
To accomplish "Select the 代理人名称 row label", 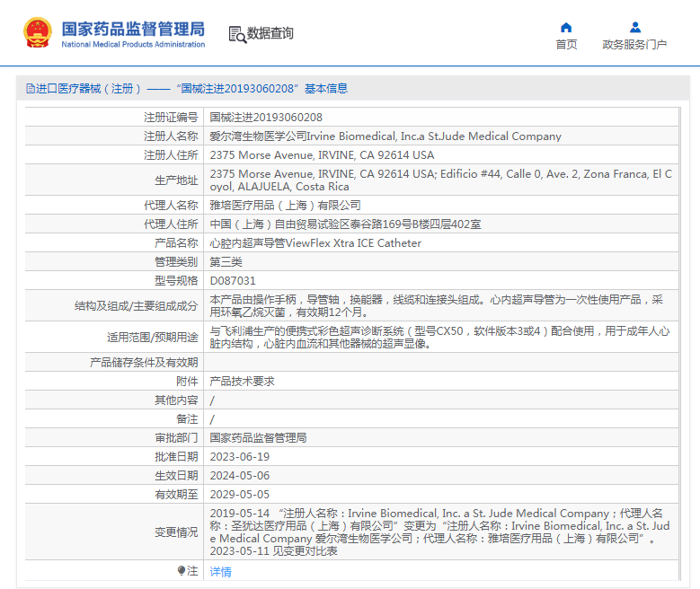I will 171,206.
